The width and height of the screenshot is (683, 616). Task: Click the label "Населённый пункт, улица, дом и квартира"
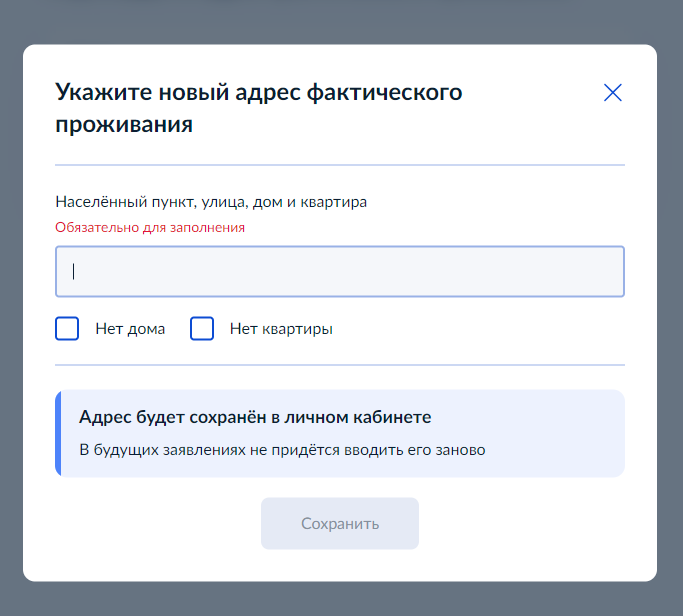click(211, 202)
